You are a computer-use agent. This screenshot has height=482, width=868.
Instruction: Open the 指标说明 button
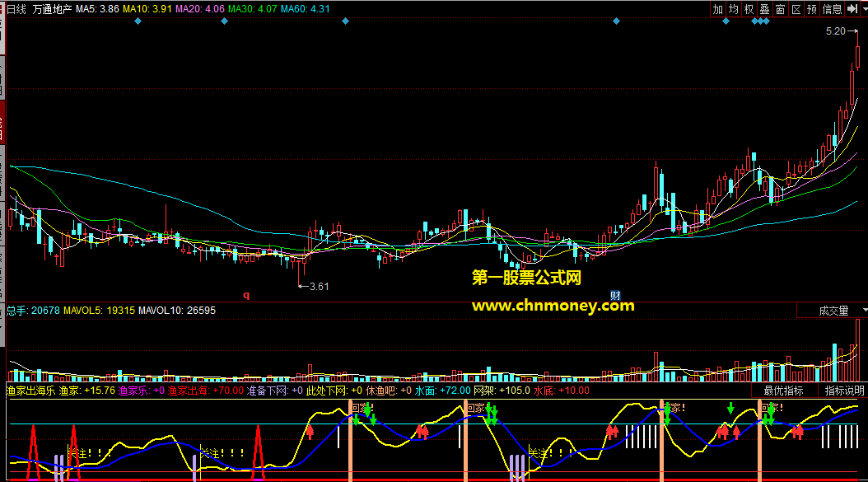coord(844,391)
